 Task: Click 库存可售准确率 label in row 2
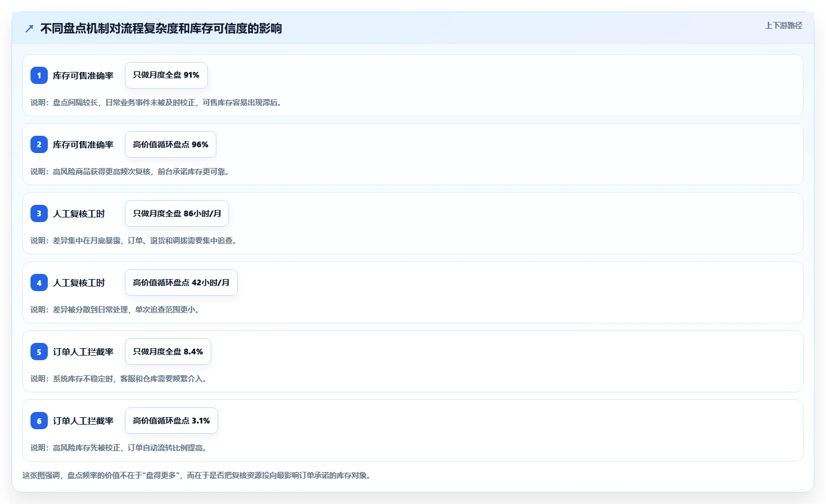[83, 144]
